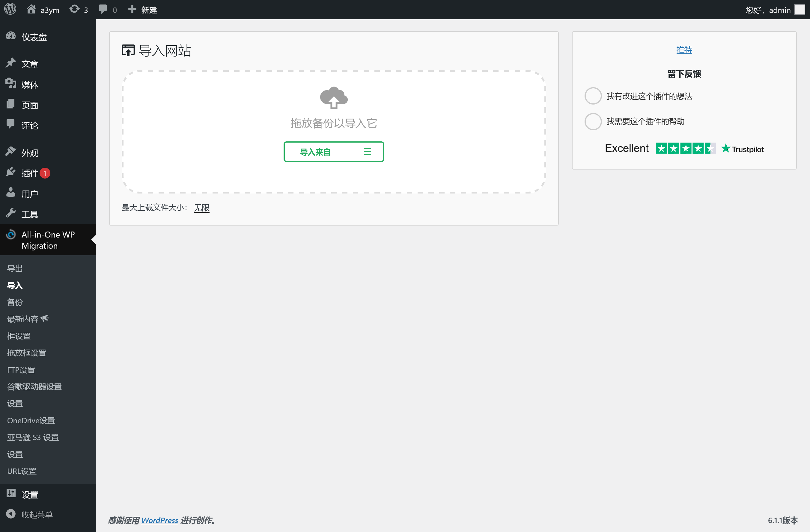
Task: Click the Trustpilot five-star rating
Action: pos(685,149)
